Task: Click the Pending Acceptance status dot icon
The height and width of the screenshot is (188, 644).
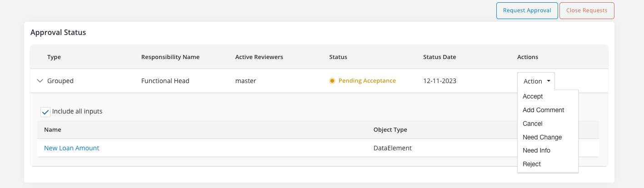Action: (x=332, y=81)
